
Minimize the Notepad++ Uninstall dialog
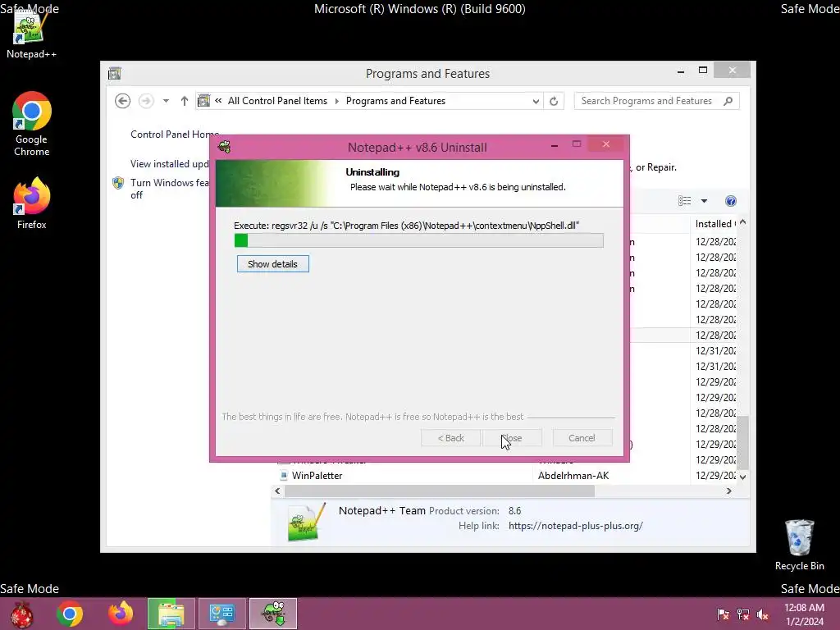point(555,144)
